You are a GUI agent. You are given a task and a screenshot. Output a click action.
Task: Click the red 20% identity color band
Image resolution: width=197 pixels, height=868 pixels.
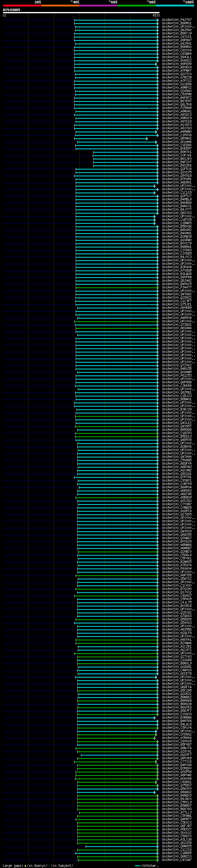click(22, 6)
